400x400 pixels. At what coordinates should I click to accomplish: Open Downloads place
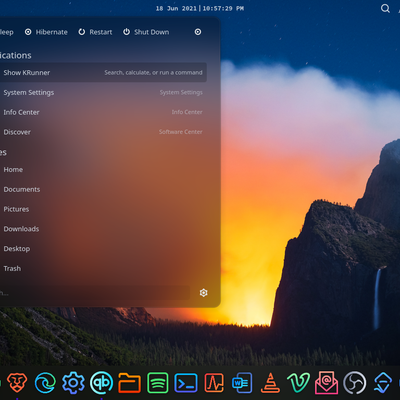click(x=102, y=229)
